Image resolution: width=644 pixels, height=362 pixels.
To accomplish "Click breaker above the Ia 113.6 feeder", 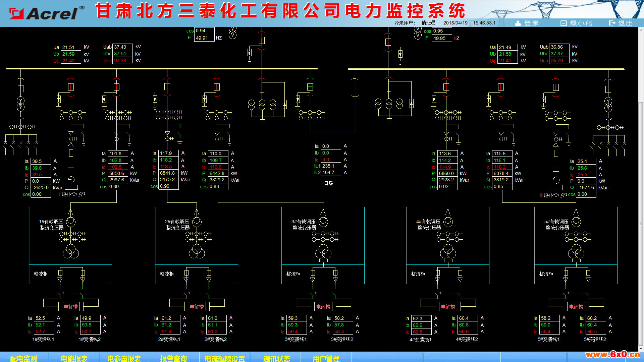I will click(x=446, y=87).
